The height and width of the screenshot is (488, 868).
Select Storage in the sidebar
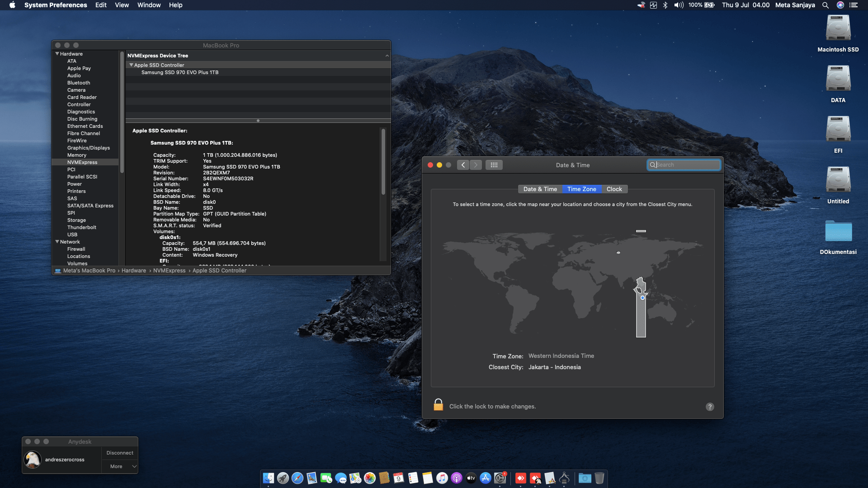tap(76, 220)
